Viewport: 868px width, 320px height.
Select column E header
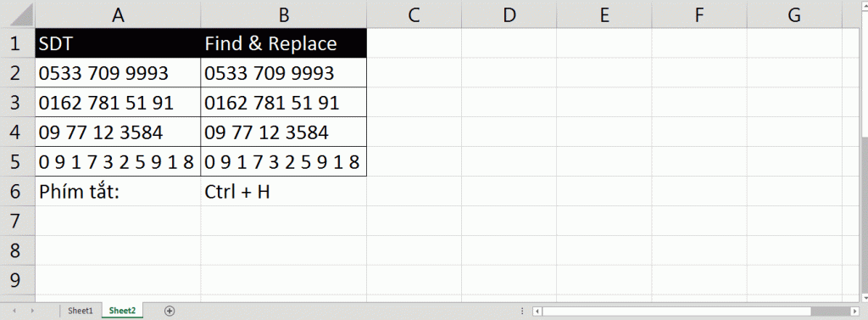(604, 15)
